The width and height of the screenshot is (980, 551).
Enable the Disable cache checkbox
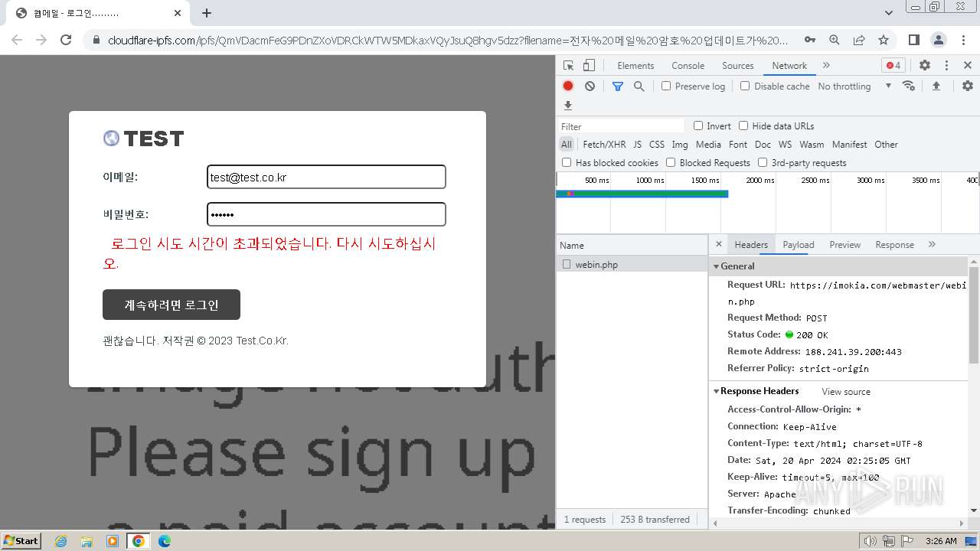(745, 86)
